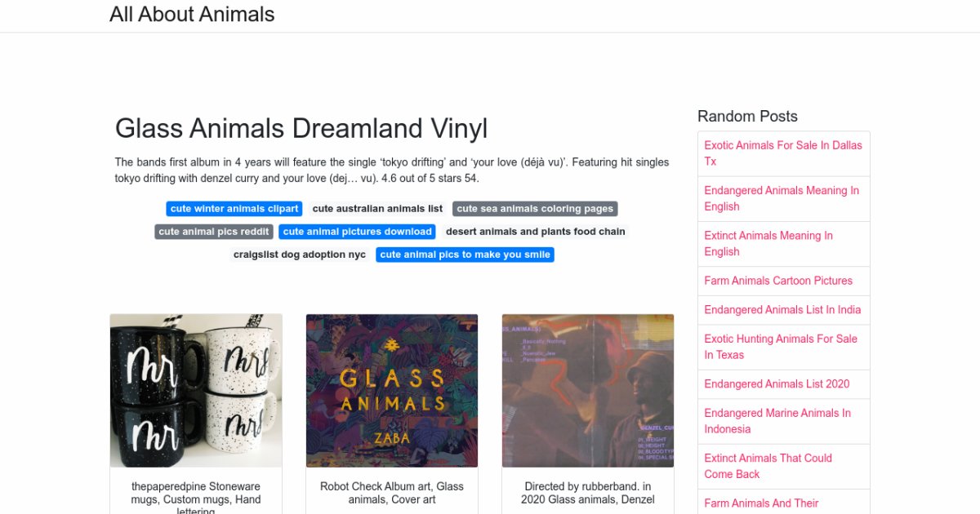Open the Denzel Curry video still thumbnail
Screen dimensions: 980x514
pyautogui.click(x=588, y=390)
